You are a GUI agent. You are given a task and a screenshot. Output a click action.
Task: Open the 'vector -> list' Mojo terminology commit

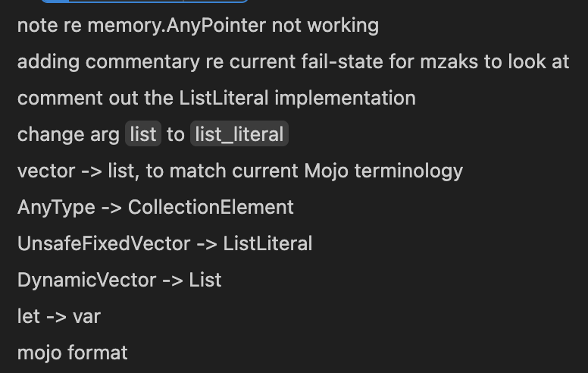pyautogui.click(x=240, y=171)
